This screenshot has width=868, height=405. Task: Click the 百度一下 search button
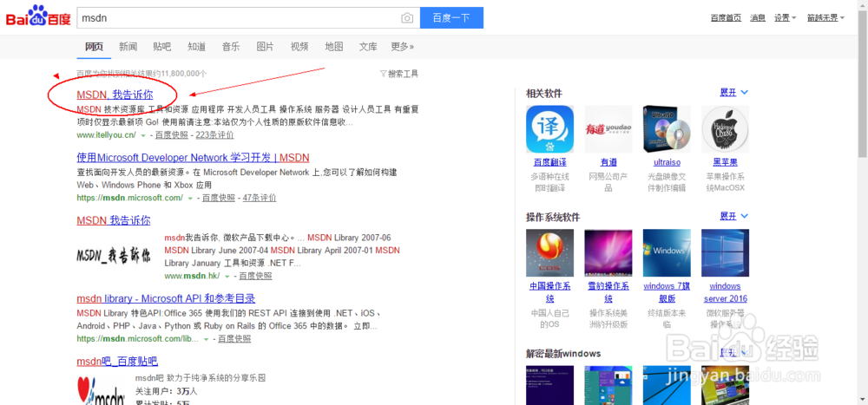tap(451, 17)
